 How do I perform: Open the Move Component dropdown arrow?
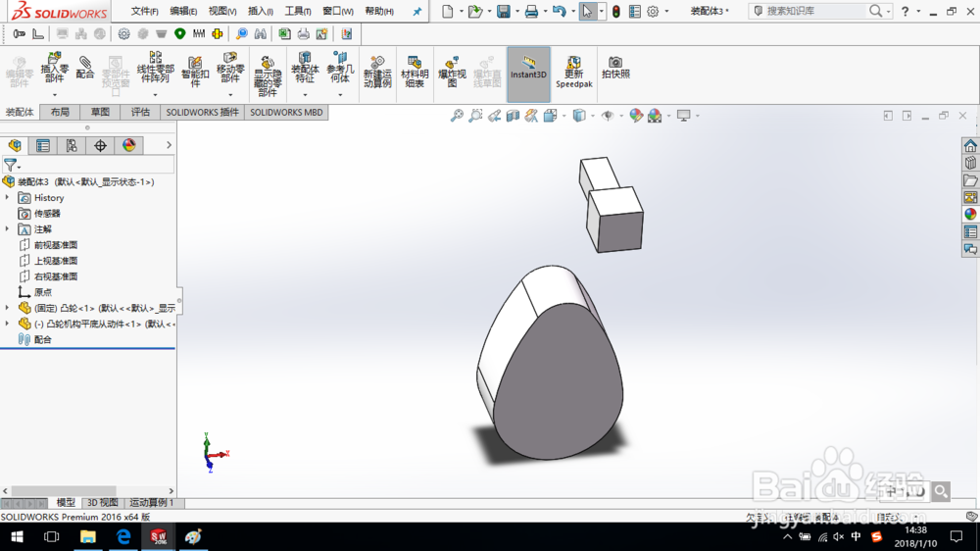[x=230, y=95]
